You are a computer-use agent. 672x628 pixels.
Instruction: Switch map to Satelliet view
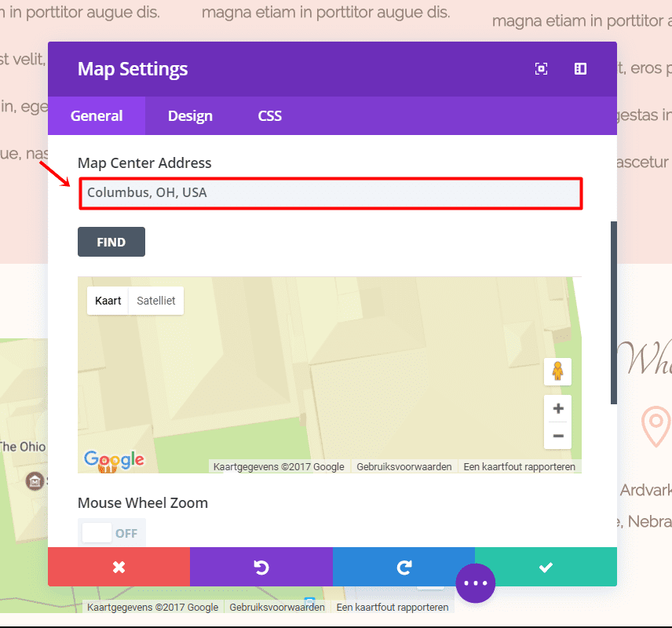click(x=156, y=301)
